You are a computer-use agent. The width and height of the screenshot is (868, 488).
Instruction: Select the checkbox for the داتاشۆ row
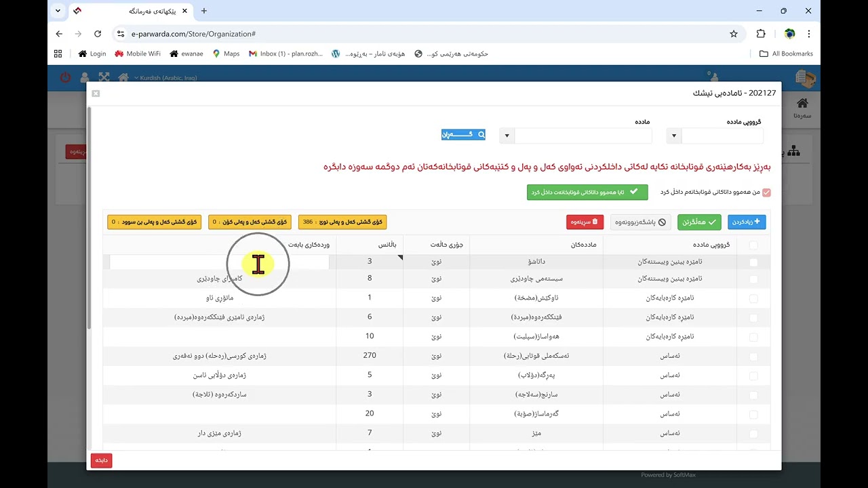(x=753, y=262)
